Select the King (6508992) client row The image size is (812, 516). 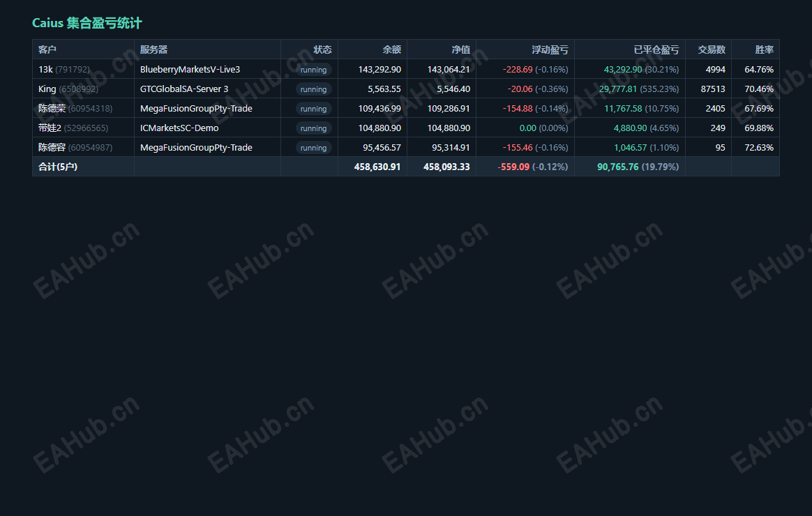click(x=406, y=89)
